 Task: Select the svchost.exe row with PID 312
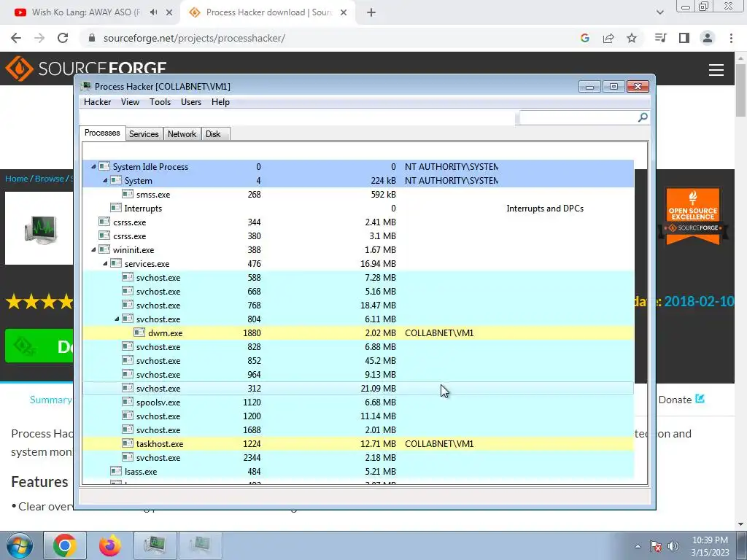[x=358, y=388]
